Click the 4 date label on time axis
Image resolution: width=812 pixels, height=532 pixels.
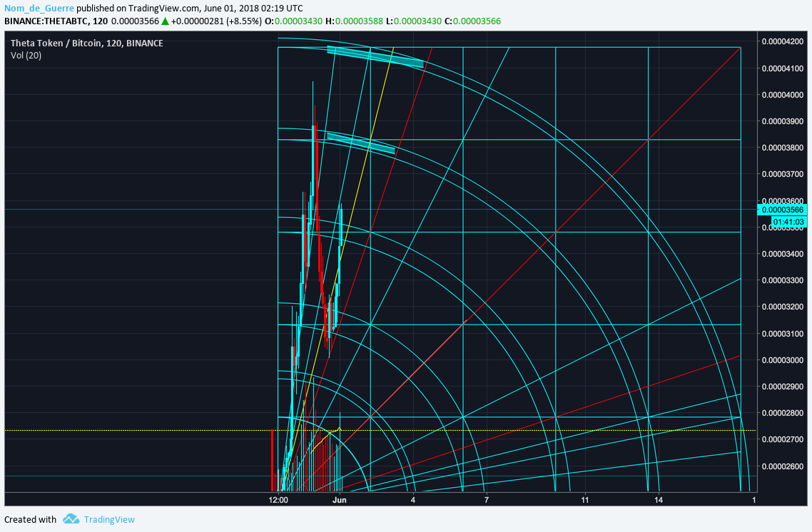tap(412, 500)
